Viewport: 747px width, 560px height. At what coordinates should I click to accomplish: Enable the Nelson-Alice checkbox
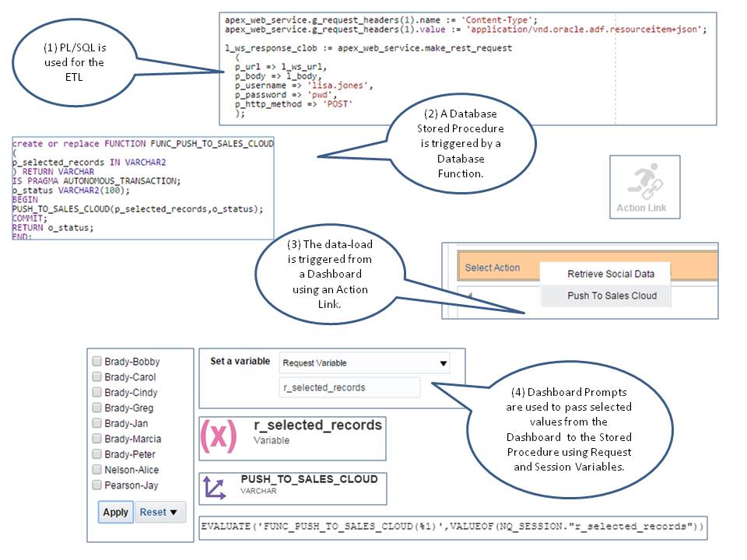tap(97, 470)
